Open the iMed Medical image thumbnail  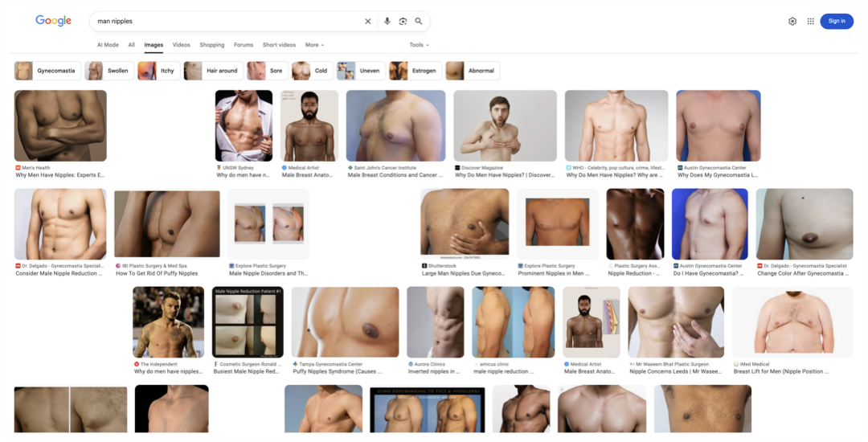(793, 322)
